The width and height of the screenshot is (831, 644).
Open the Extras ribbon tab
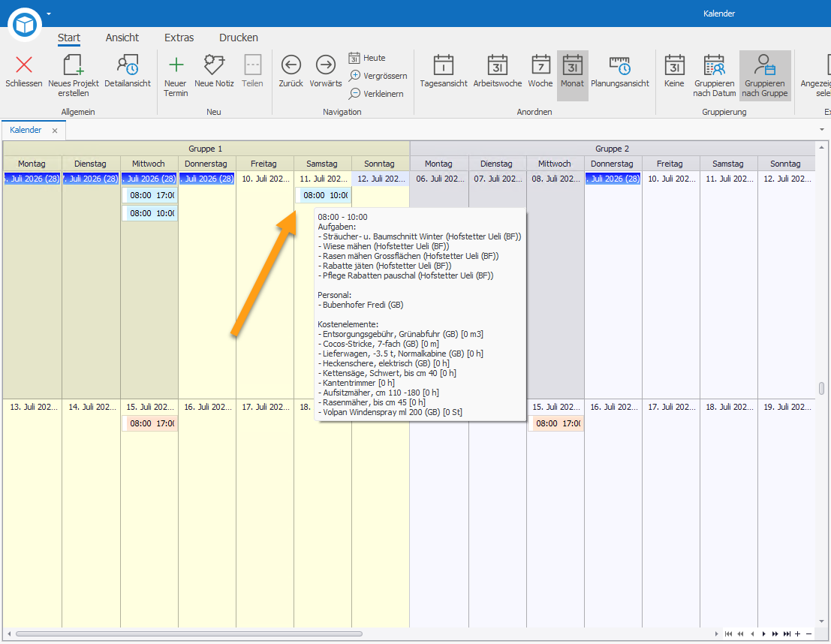point(179,38)
